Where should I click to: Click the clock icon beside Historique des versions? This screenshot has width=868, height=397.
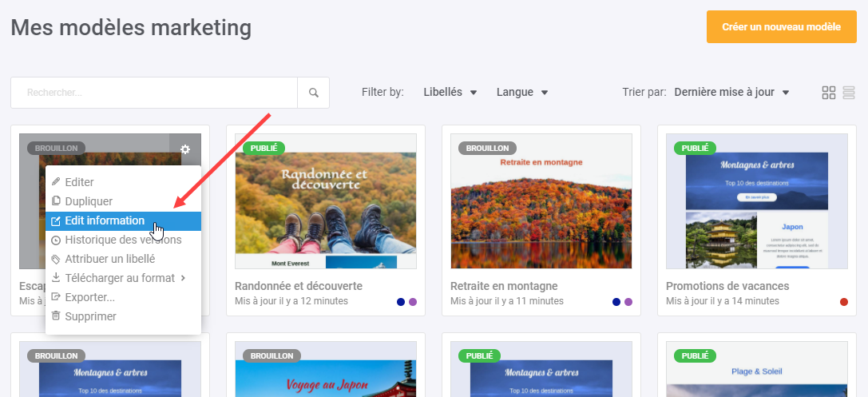click(x=55, y=240)
